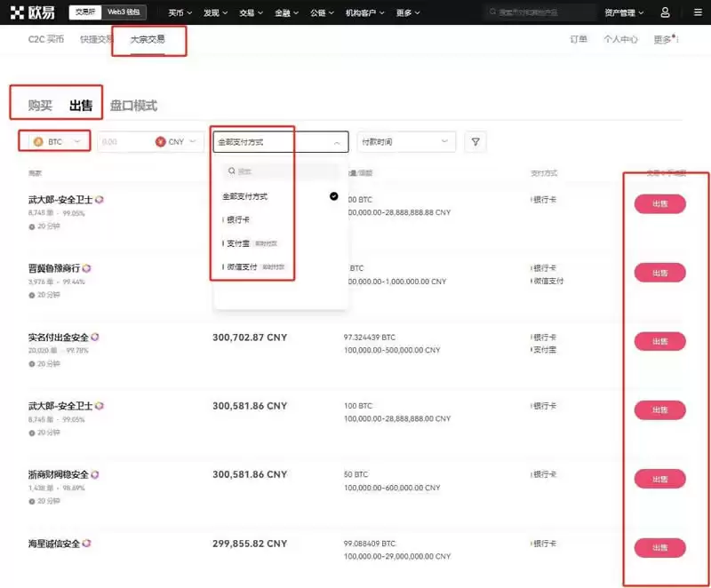Viewport: 711px width, 588px height.
Task: Click 出售 button for 实名付出金安全
Action: tap(659, 342)
